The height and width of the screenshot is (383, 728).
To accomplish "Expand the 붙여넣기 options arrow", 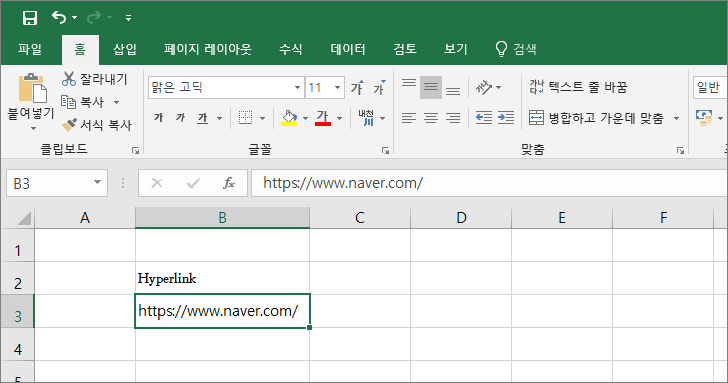I will coord(33,128).
